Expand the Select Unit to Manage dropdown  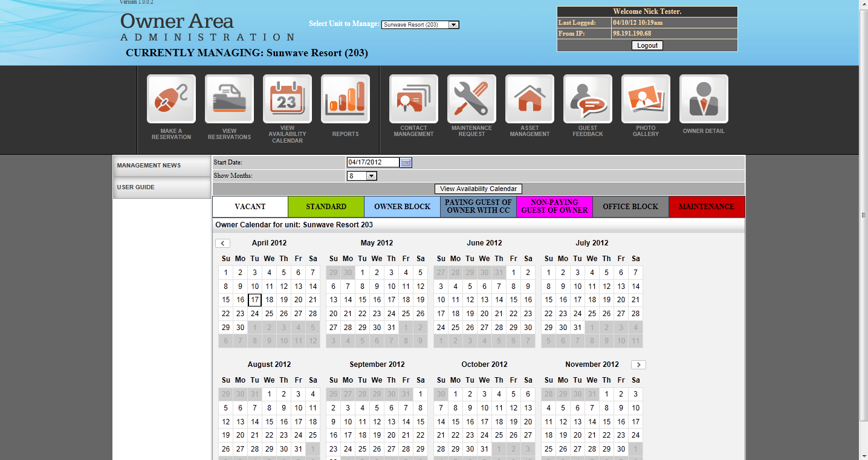click(x=421, y=25)
